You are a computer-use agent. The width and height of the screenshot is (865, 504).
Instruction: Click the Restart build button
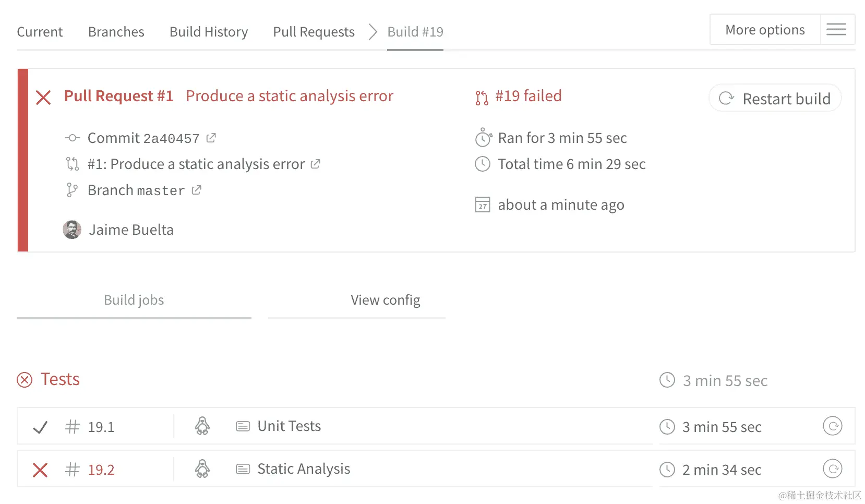(775, 98)
